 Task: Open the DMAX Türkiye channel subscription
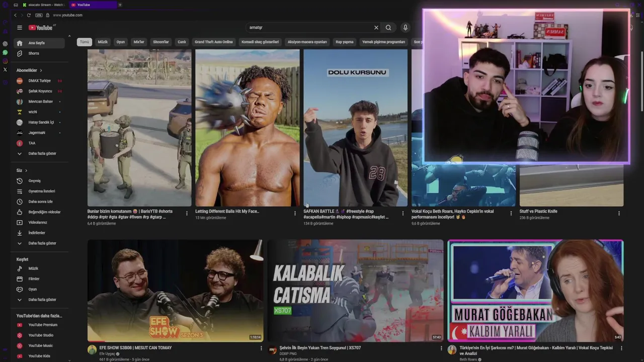point(38,80)
